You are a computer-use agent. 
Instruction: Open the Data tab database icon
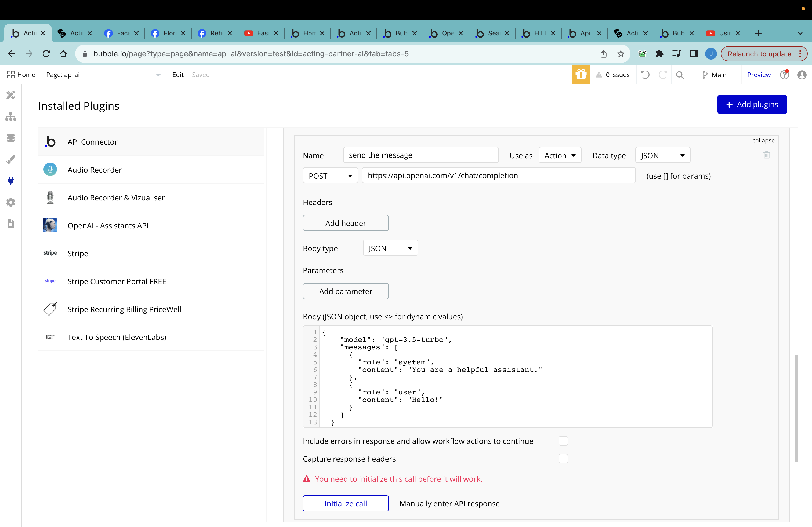coord(10,138)
